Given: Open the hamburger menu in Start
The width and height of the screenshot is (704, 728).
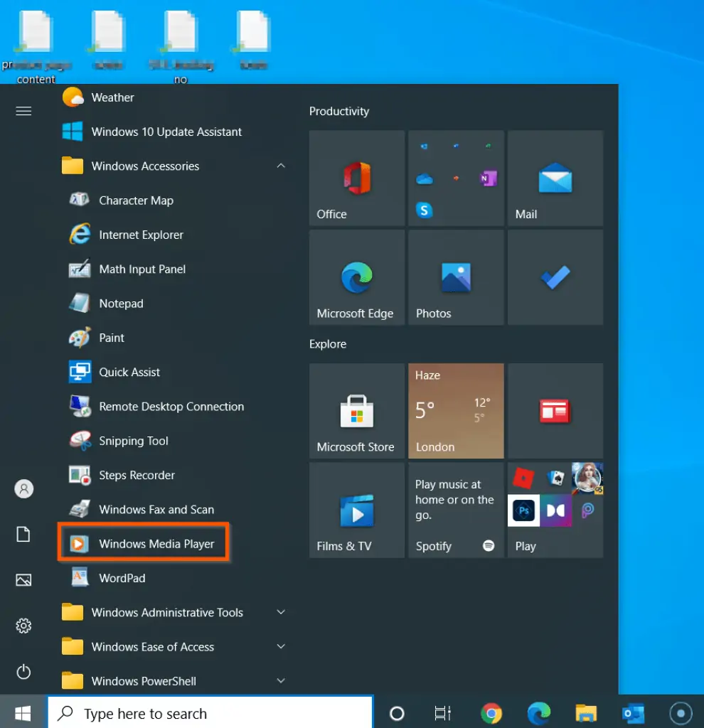Looking at the screenshot, I should [x=23, y=111].
